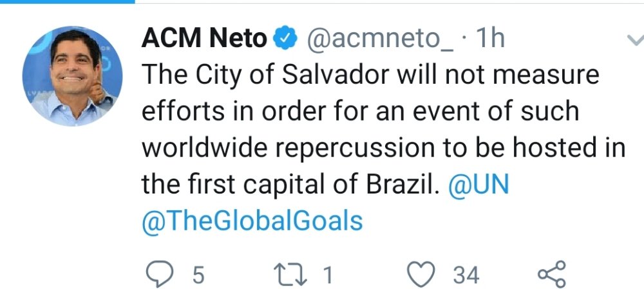Like the tweet with the heart icon

click(423, 274)
